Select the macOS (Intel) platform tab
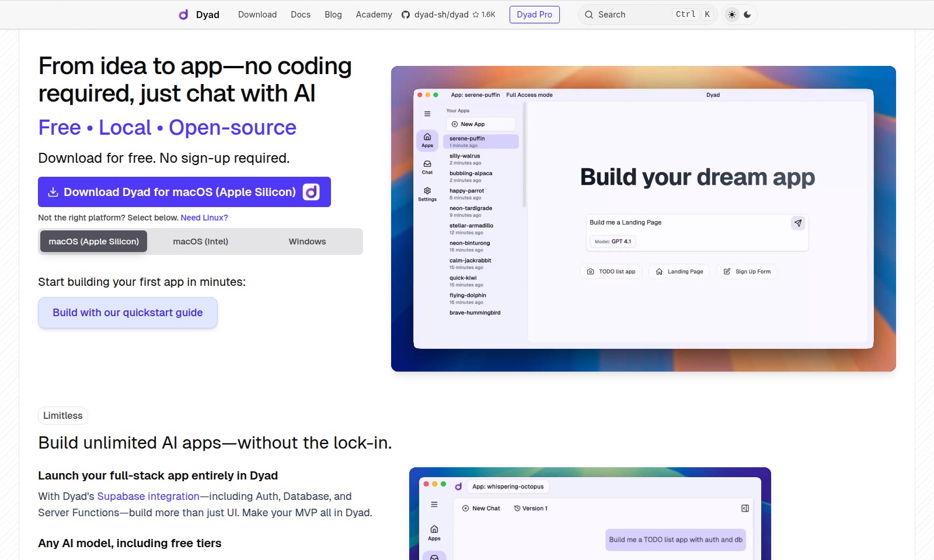The width and height of the screenshot is (934, 560). click(201, 242)
